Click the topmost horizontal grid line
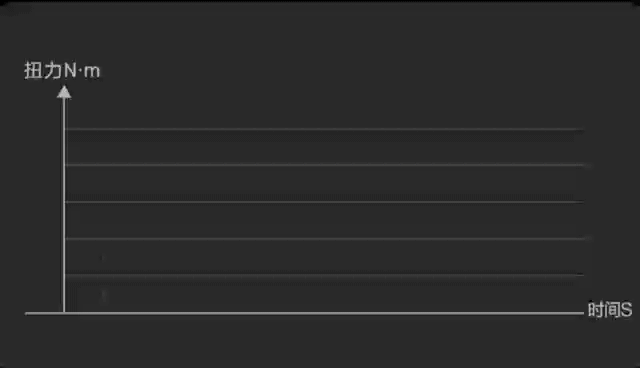This screenshot has height=368, width=640. (x=324, y=129)
